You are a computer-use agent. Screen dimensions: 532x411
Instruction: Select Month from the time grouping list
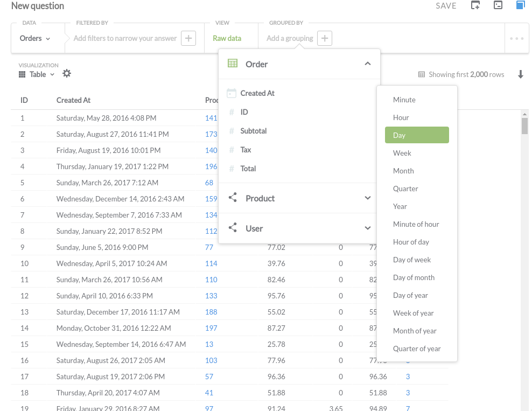click(x=403, y=171)
